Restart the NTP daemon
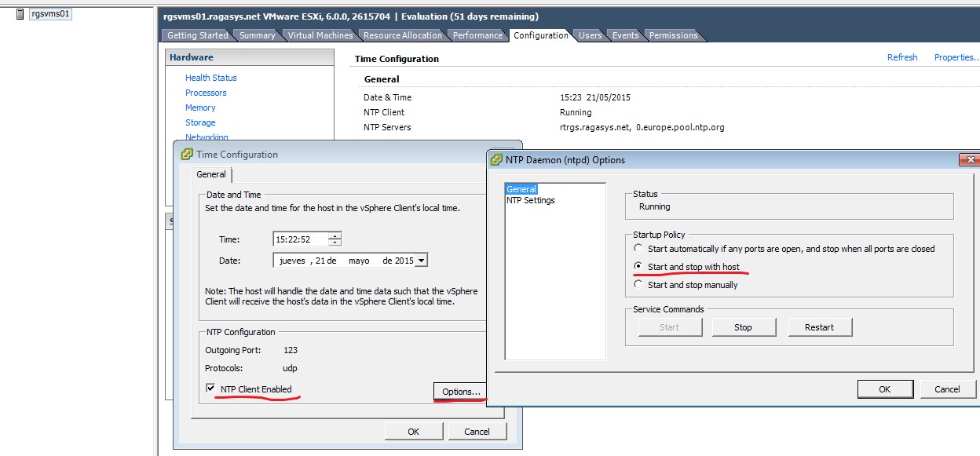This screenshot has width=980, height=456. (820, 327)
